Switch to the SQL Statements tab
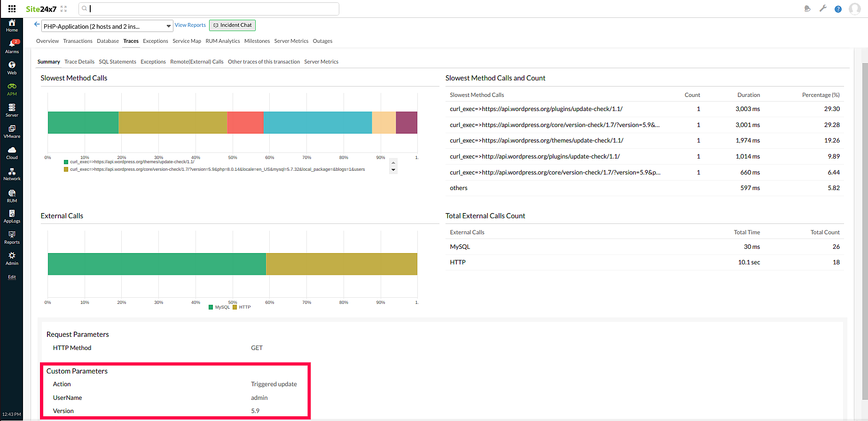 coord(117,62)
